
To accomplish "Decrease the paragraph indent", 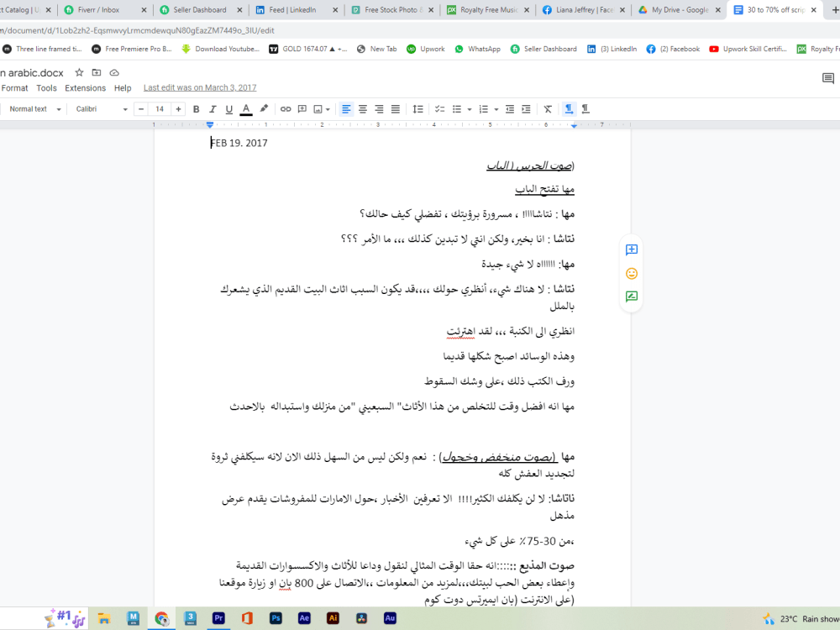I will [x=510, y=109].
